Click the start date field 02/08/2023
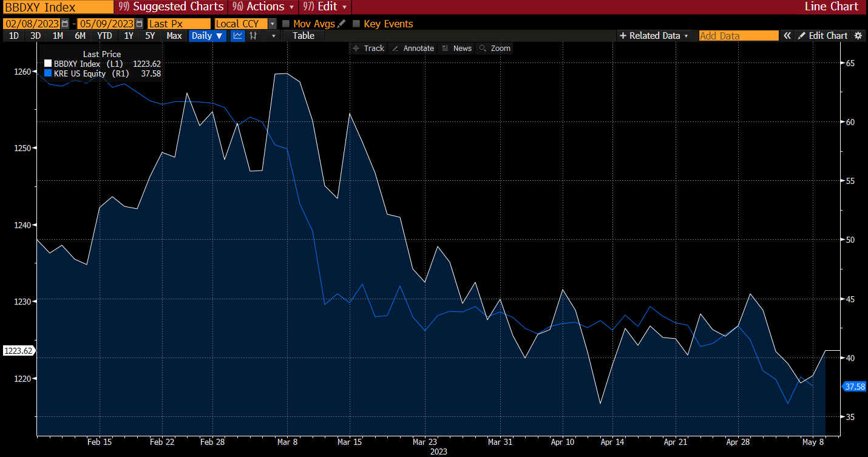 pos(32,24)
